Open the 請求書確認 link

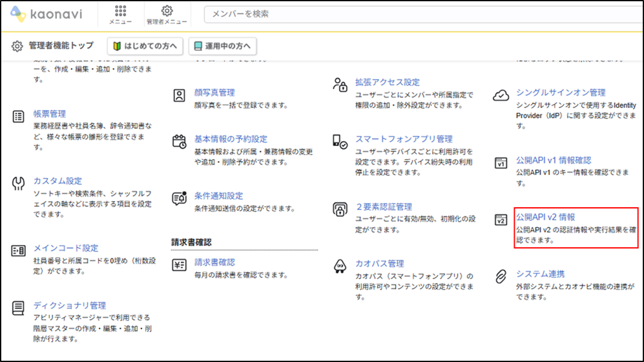coord(214,262)
